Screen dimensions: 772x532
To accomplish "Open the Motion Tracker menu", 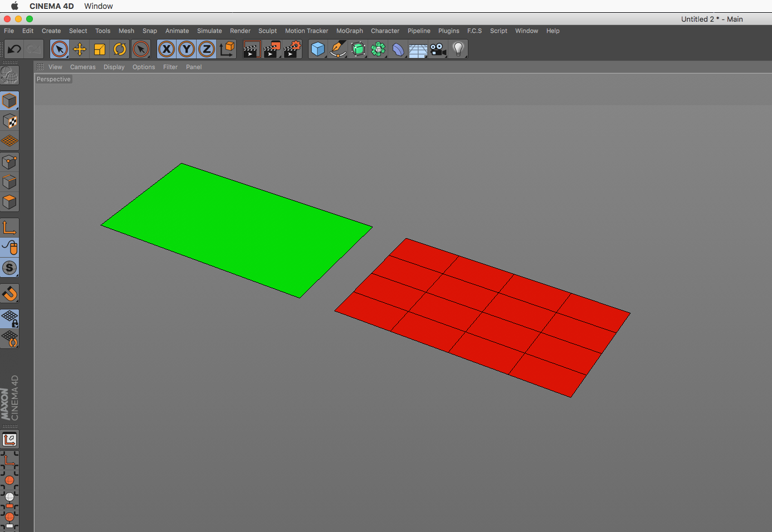I will 306,31.
